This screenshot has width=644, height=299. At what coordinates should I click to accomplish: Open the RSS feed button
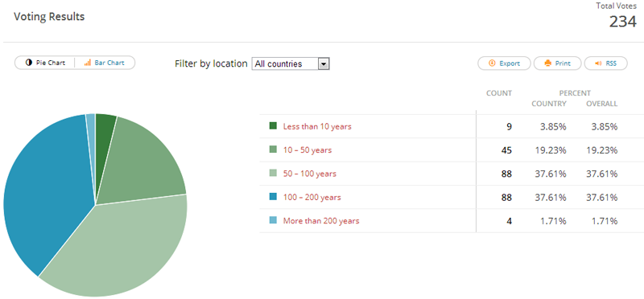[x=606, y=63]
